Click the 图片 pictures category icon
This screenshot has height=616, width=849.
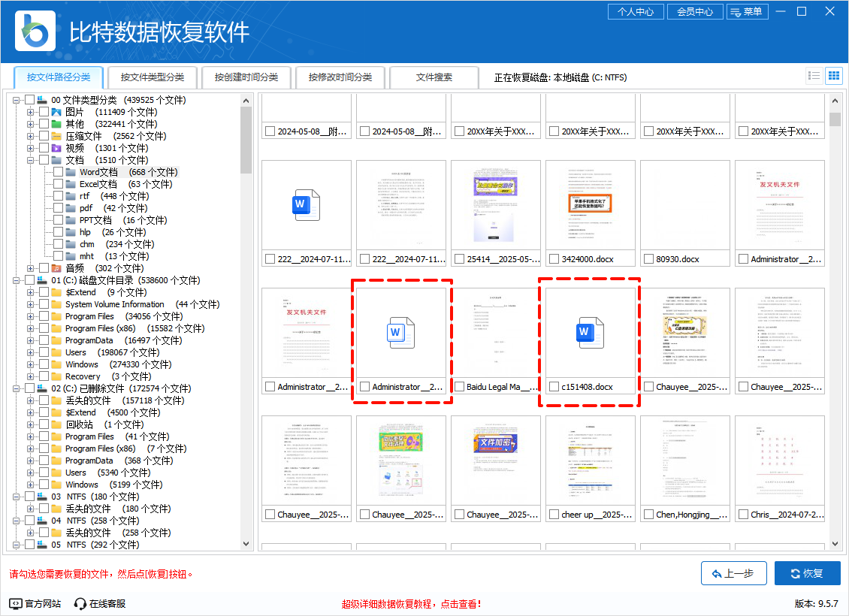[56, 112]
